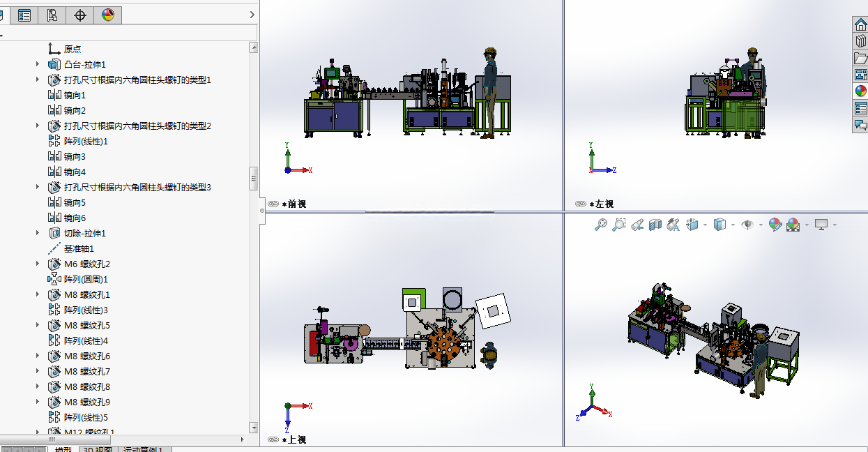
Task: Toggle the view link icon beside 上视
Action: pyautogui.click(x=273, y=439)
